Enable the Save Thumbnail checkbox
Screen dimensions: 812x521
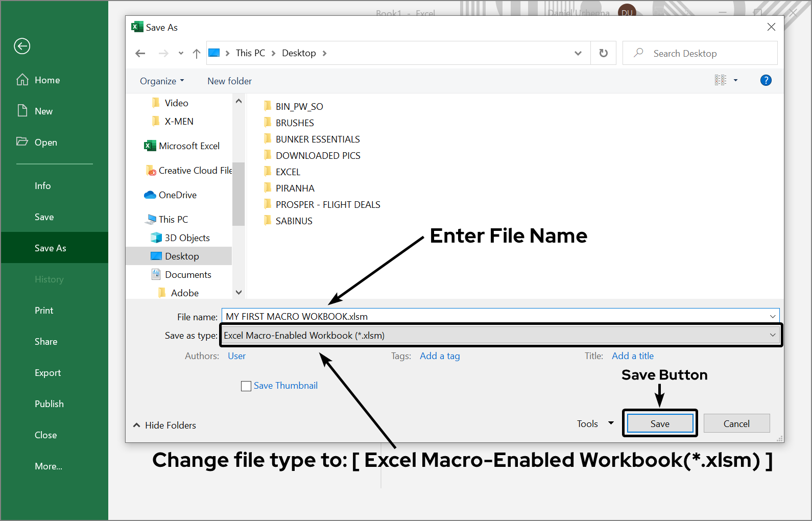[246, 386]
